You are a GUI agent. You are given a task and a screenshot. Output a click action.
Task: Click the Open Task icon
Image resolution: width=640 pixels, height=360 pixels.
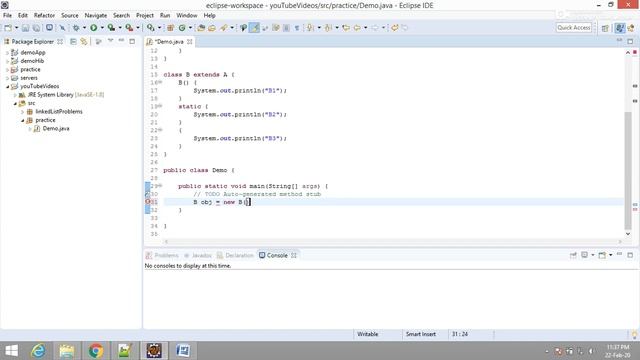(212, 28)
